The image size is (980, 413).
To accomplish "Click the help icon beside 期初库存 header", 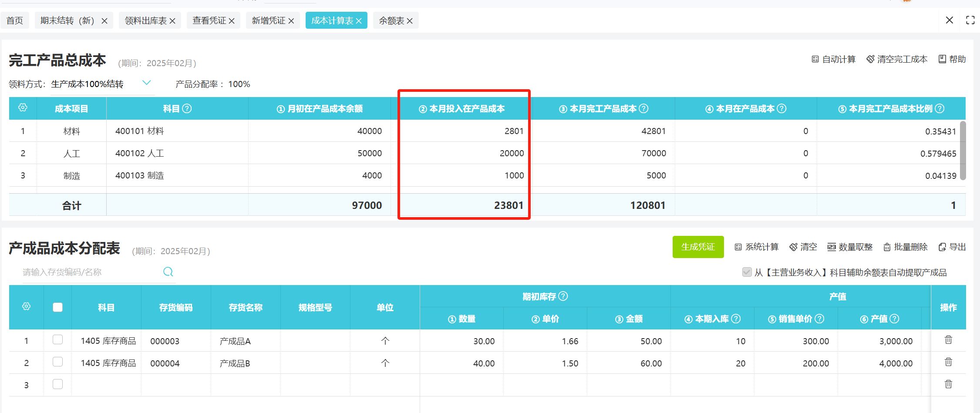I will 563,296.
